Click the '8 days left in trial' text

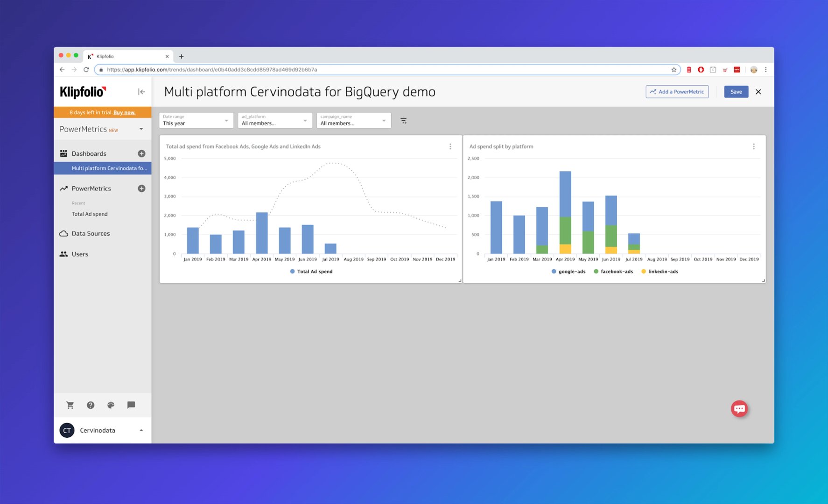coord(91,112)
